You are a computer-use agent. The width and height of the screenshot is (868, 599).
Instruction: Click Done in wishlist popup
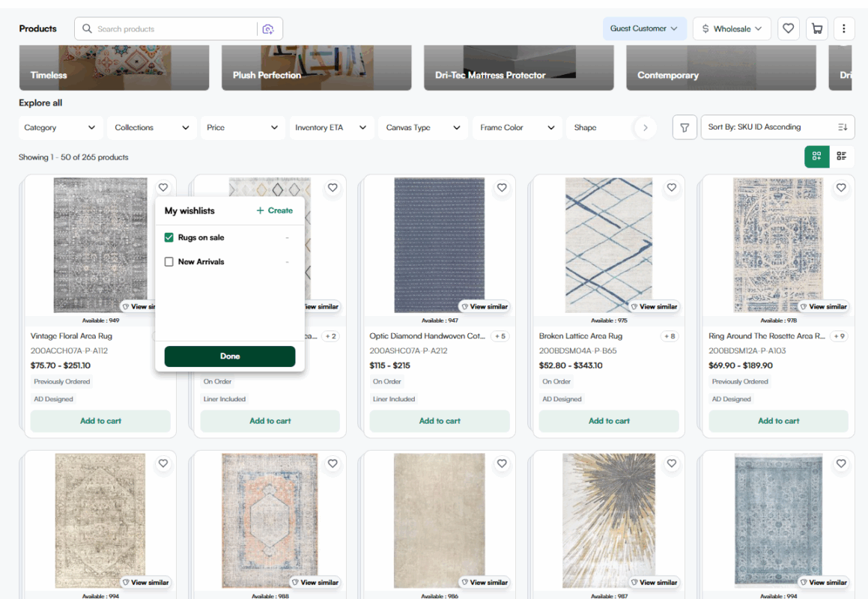pos(230,356)
